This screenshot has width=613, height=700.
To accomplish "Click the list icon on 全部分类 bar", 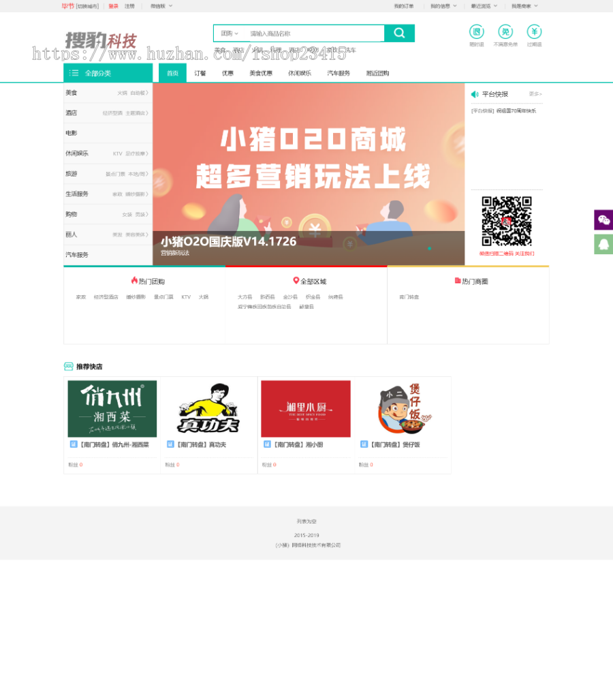I will click(x=74, y=72).
